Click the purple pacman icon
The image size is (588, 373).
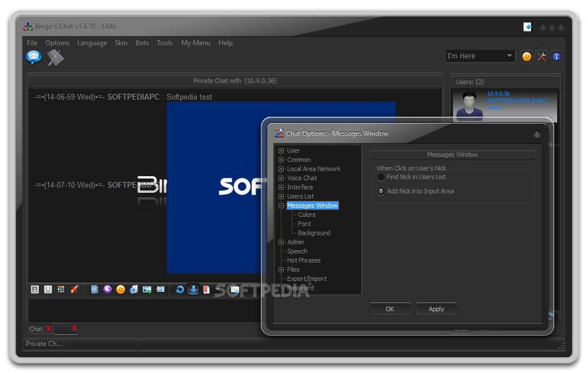[108, 289]
